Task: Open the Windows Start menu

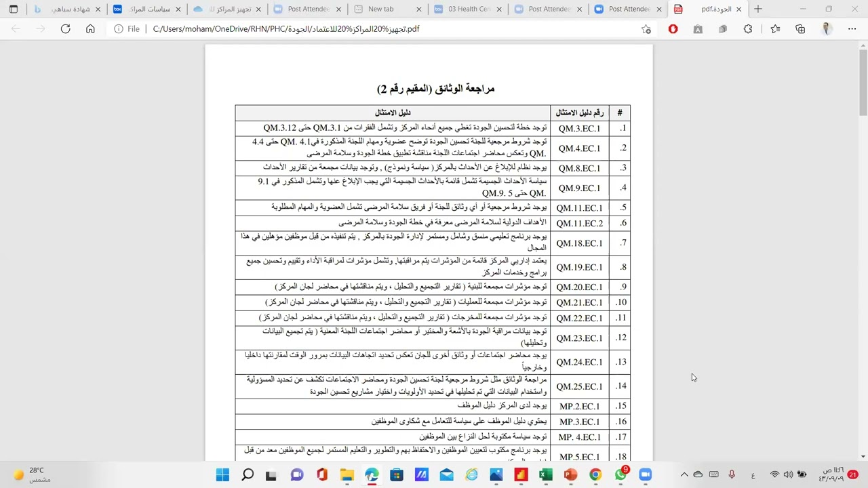Action: coord(222,475)
